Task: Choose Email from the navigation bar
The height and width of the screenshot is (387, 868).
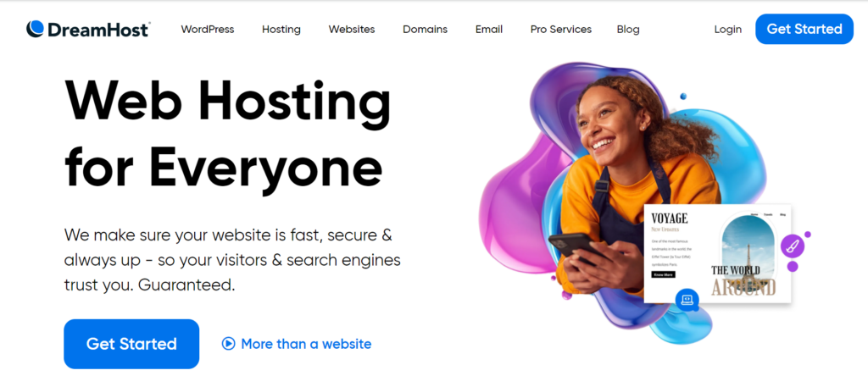Action: tap(489, 30)
